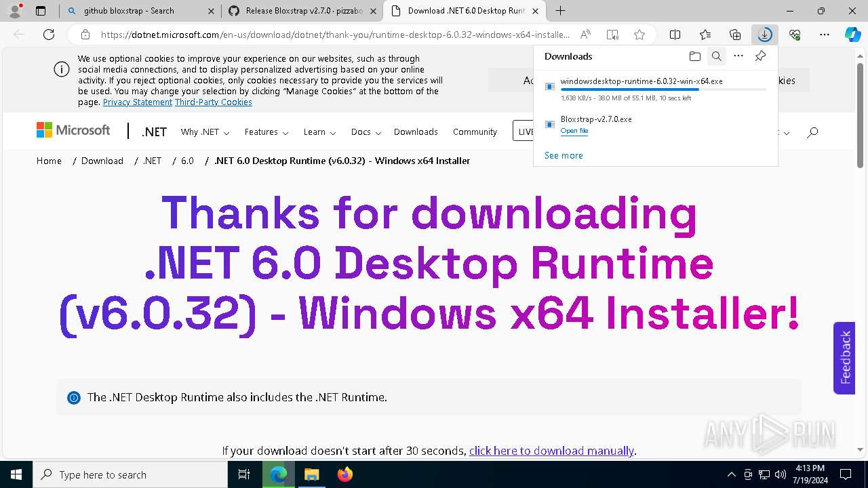
Task: Open the Action Center notifications icon
Action: [x=846, y=474]
